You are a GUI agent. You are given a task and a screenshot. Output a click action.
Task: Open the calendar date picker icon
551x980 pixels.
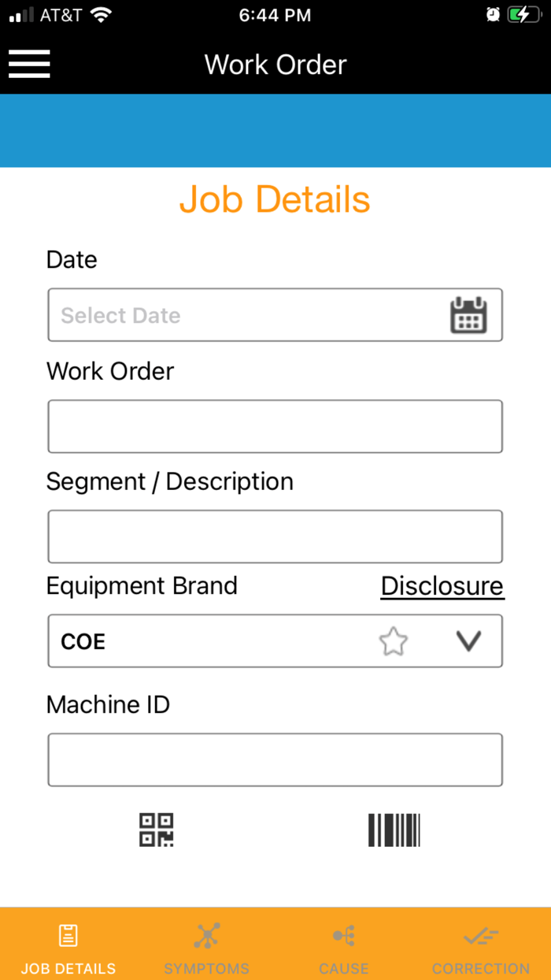(469, 314)
